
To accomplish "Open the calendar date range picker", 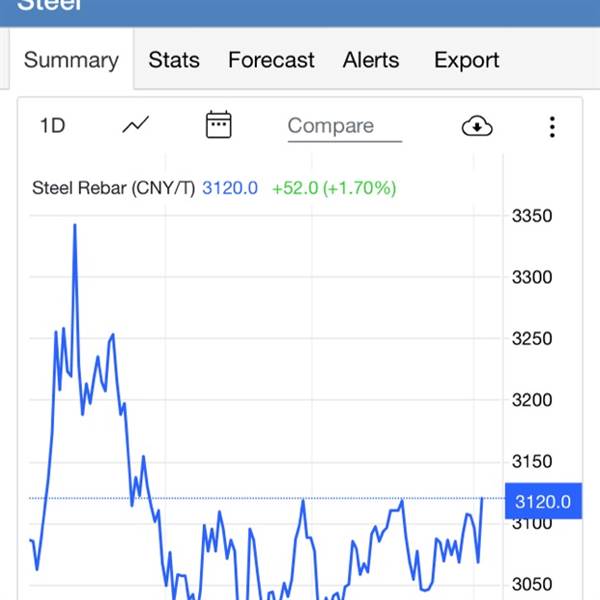I will 218,125.
